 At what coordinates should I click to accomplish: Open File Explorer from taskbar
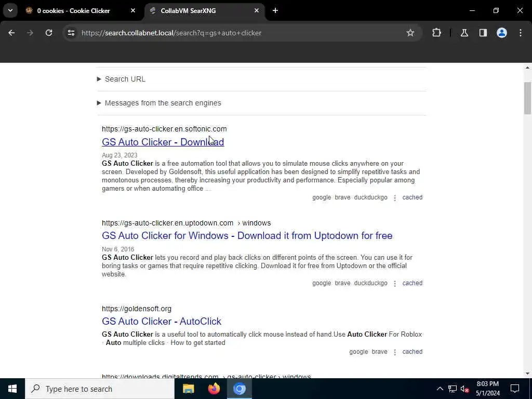[x=188, y=389]
